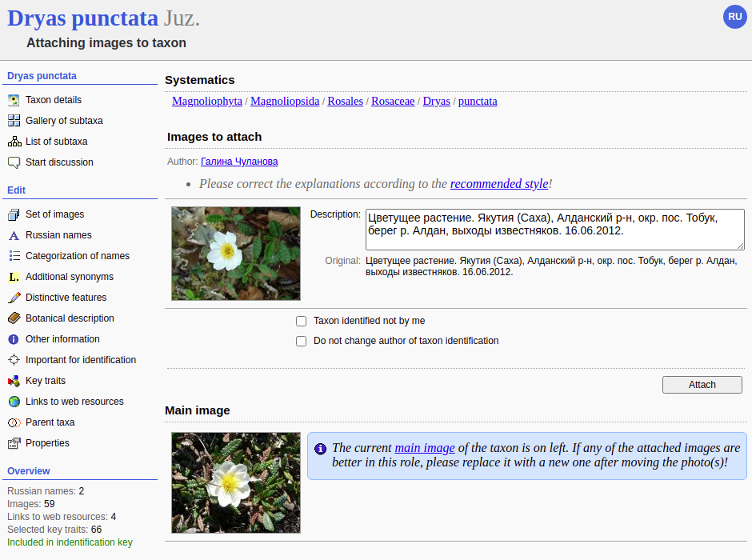This screenshot has width=752, height=560.
Task: Click the List of subtaxa tree icon
Action: point(14,142)
